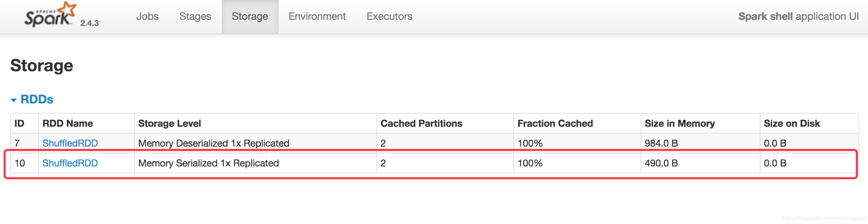Select the Storage tab
Image resolution: width=868 pixels, height=224 pixels.
(250, 16)
